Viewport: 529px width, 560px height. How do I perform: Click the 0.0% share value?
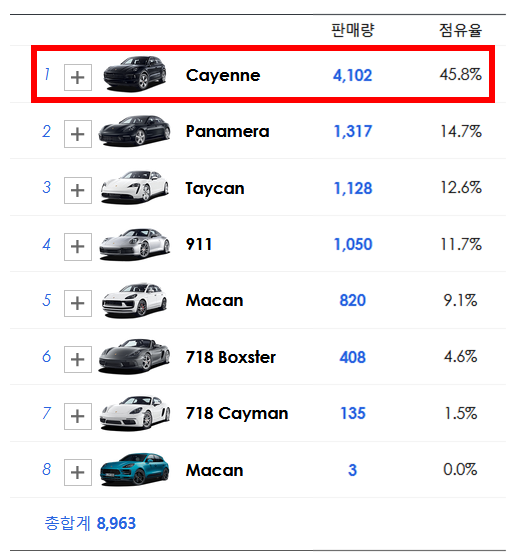pos(460,470)
